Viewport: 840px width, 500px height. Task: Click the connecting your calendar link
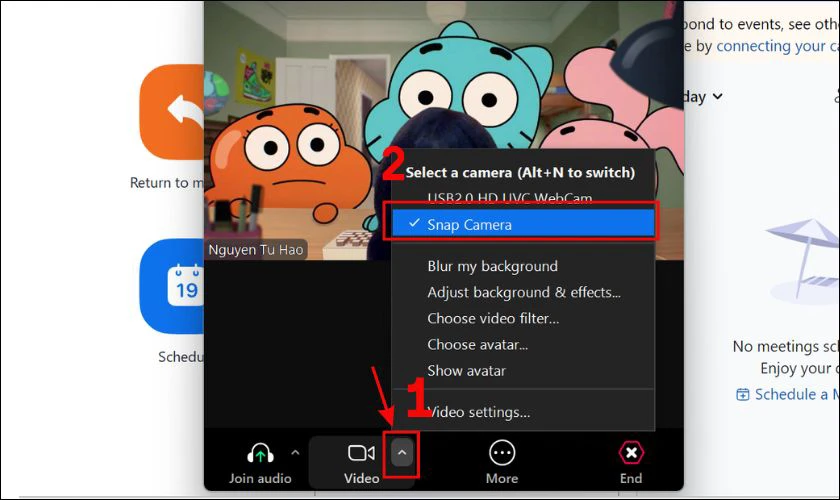pyautogui.click(x=777, y=47)
